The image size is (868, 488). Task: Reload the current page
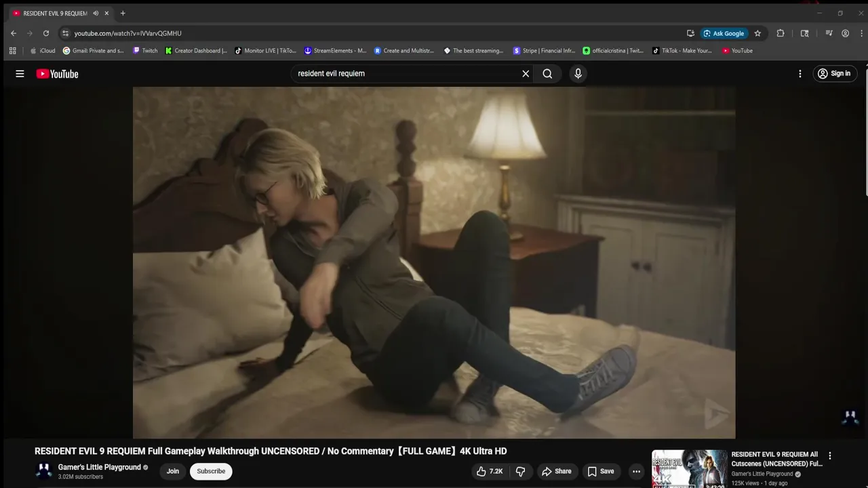[46, 33]
